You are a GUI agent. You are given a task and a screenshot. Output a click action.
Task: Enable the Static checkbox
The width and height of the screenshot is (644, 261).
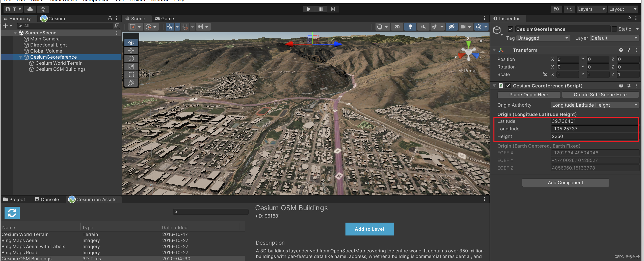(x=614, y=29)
